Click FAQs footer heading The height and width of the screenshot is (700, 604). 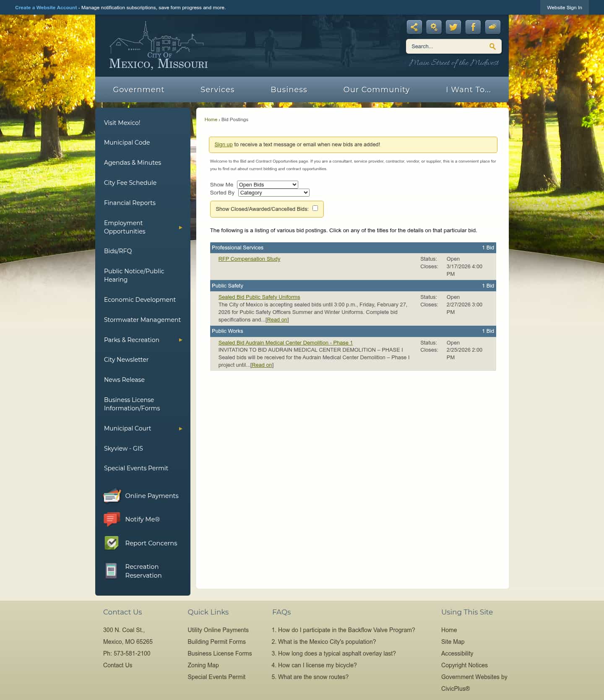click(281, 612)
